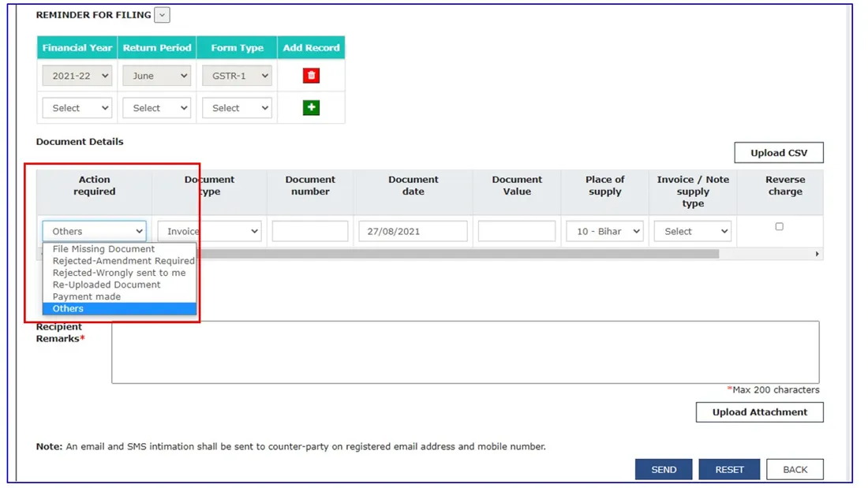Click the horizontal scrollbar right arrow
Image resolution: width=868 pixels, height=488 pixels.
click(x=817, y=254)
